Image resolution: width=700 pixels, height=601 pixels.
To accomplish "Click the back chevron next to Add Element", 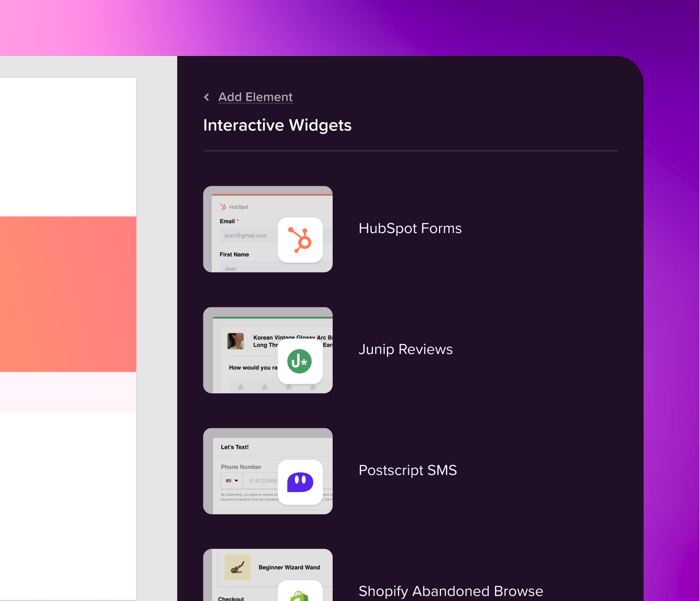I will tap(206, 97).
